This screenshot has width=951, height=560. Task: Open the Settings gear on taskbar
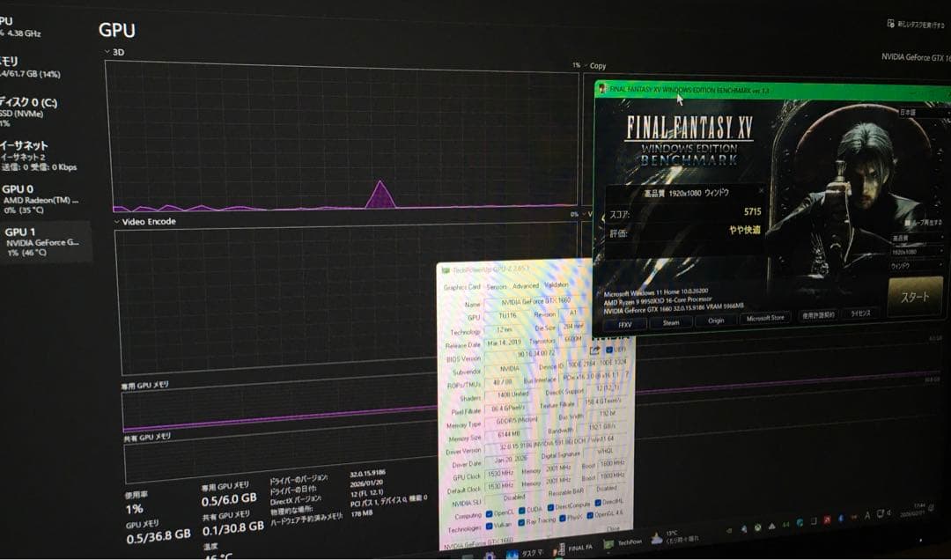coord(489,556)
